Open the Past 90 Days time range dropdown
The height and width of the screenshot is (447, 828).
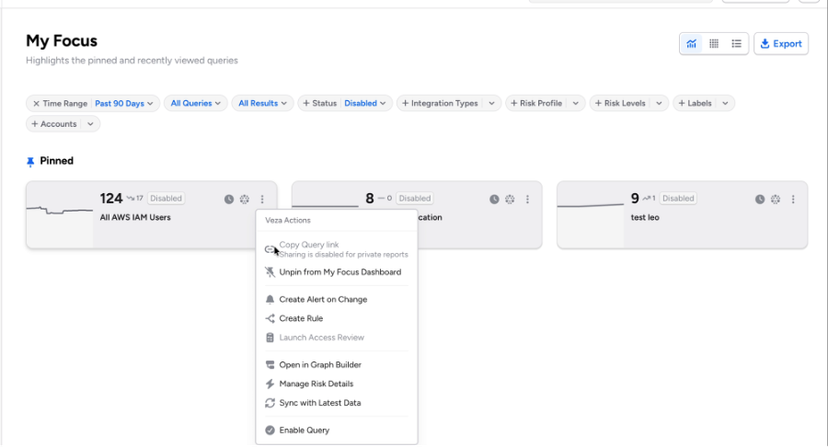point(124,104)
